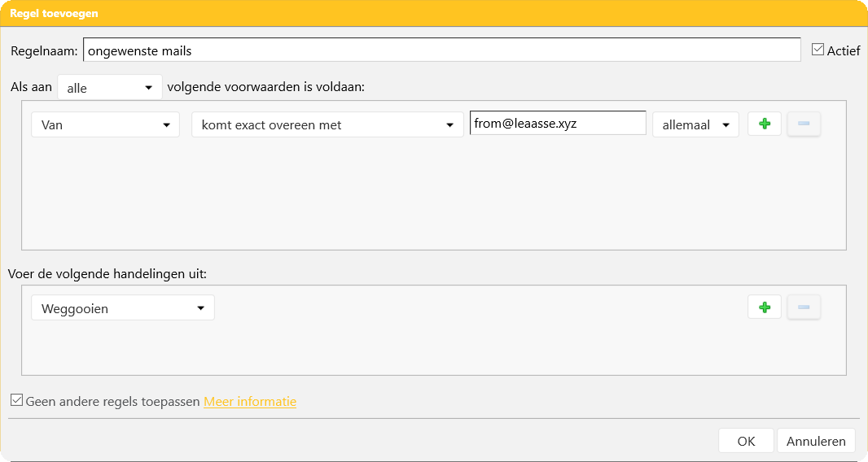The width and height of the screenshot is (868, 462).
Task: Open the Weggooien action dropdown
Action: (x=123, y=308)
